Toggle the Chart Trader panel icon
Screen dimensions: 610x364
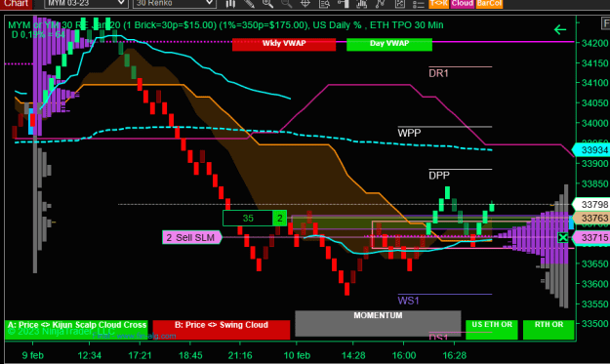coord(343,4)
